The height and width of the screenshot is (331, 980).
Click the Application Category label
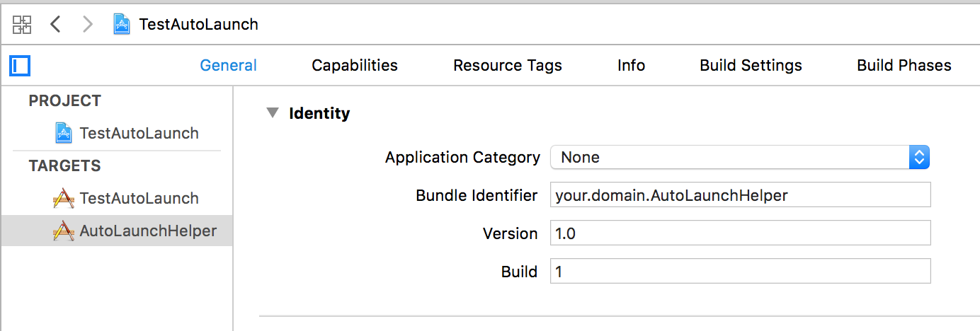click(462, 157)
